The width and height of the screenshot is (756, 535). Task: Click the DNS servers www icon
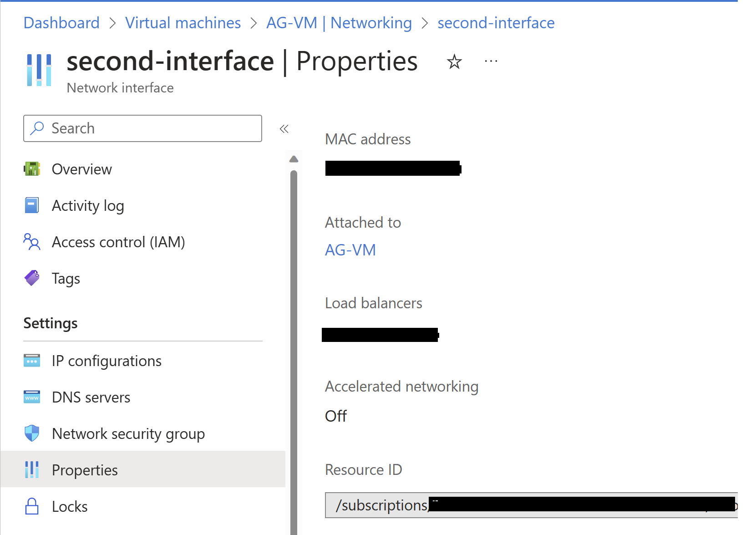click(x=32, y=397)
